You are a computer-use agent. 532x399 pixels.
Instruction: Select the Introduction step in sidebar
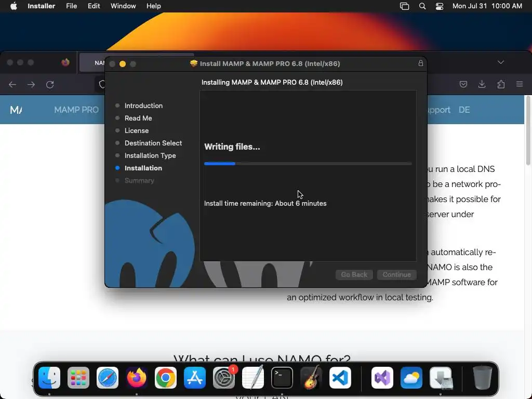(x=143, y=106)
